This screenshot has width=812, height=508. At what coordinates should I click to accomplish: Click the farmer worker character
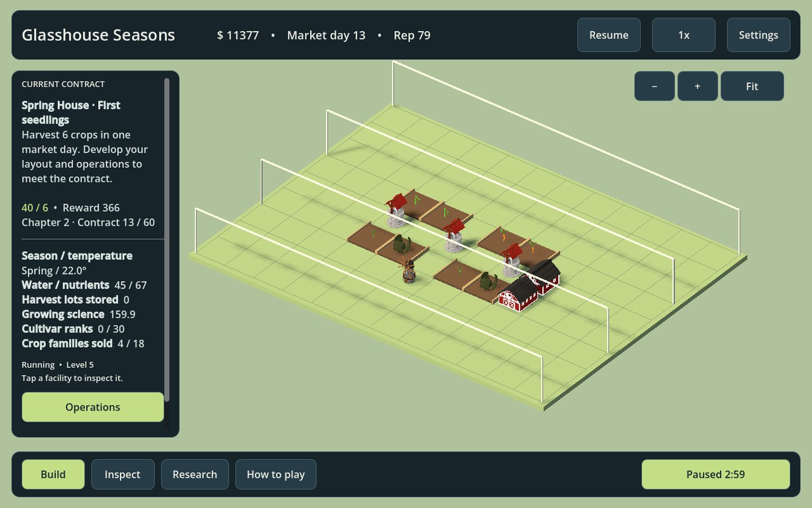click(x=408, y=271)
